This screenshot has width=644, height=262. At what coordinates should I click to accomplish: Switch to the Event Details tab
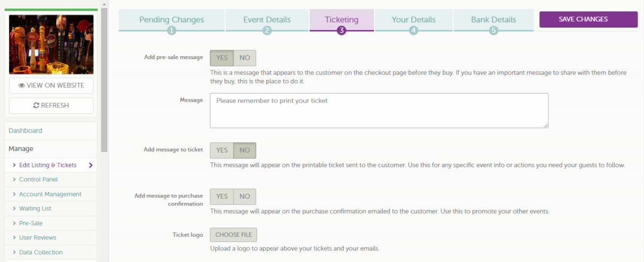tap(267, 20)
